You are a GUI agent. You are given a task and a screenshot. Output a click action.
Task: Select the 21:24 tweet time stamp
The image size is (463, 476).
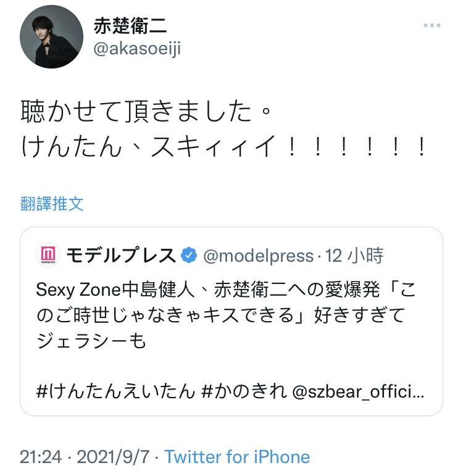(x=41, y=457)
